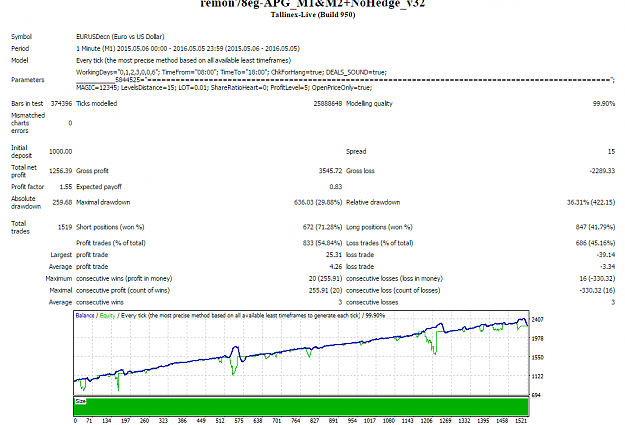Screen dimensions: 625x425
Task: Click the 'Symbol' label
Action: tap(22, 37)
